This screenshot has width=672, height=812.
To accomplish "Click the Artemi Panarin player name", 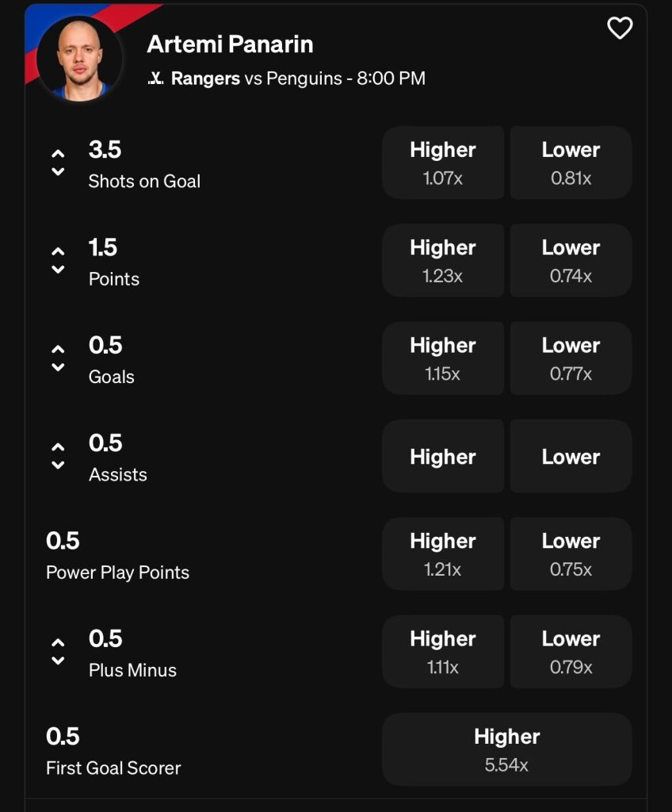I will pos(230,44).
